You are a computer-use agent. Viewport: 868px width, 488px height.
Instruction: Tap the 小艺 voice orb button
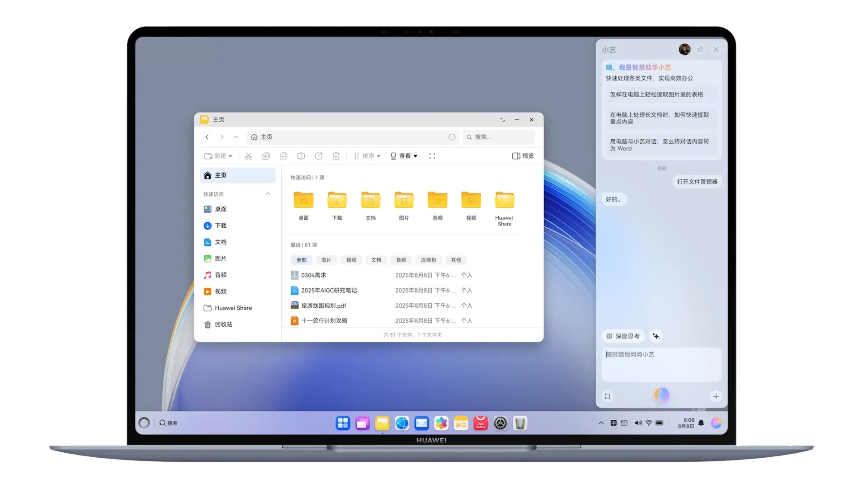(662, 395)
